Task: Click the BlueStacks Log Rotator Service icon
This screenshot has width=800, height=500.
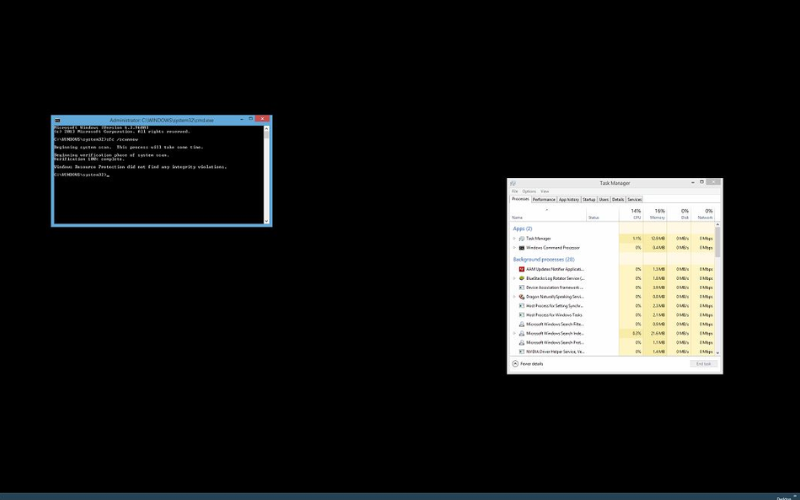Action: point(521,278)
